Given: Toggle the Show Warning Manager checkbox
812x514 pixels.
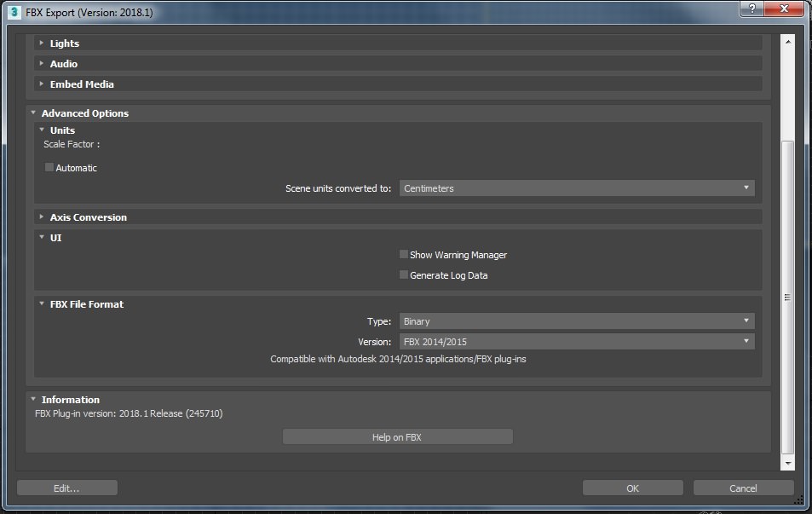Looking at the screenshot, I should [x=404, y=255].
